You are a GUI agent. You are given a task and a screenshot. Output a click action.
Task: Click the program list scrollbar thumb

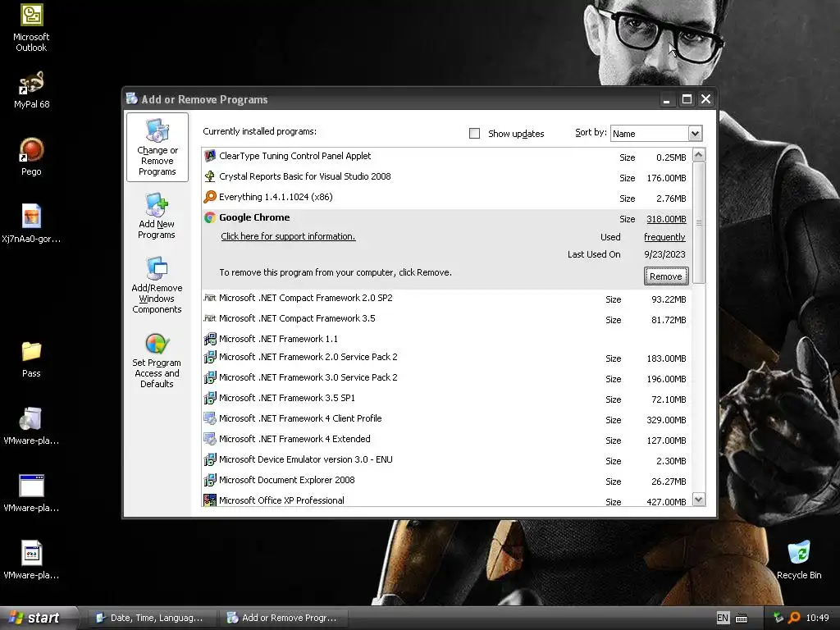pyautogui.click(x=699, y=222)
